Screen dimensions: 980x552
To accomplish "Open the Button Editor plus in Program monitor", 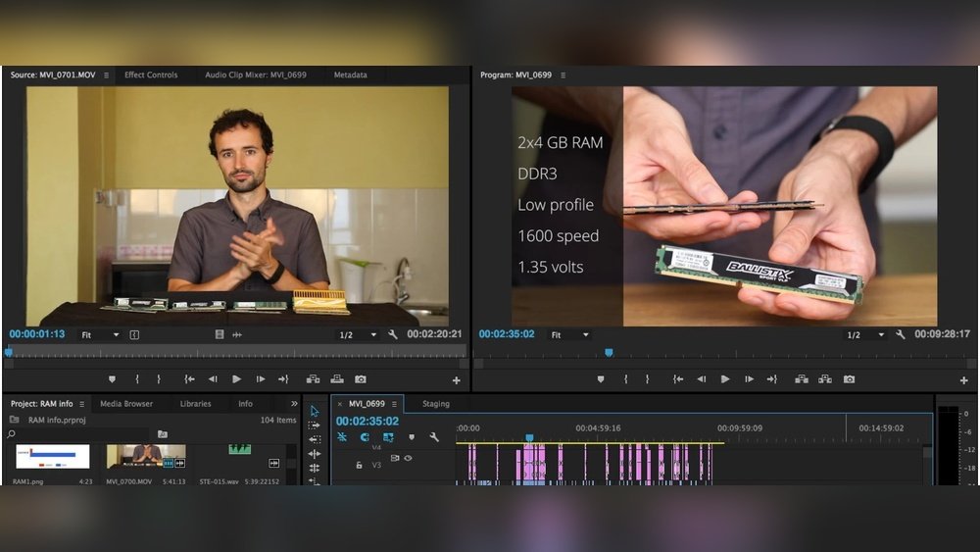I will click(964, 380).
